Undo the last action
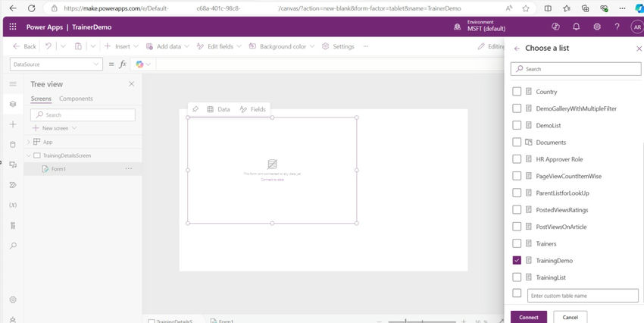The height and width of the screenshot is (323, 644). pyautogui.click(x=48, y=46)
